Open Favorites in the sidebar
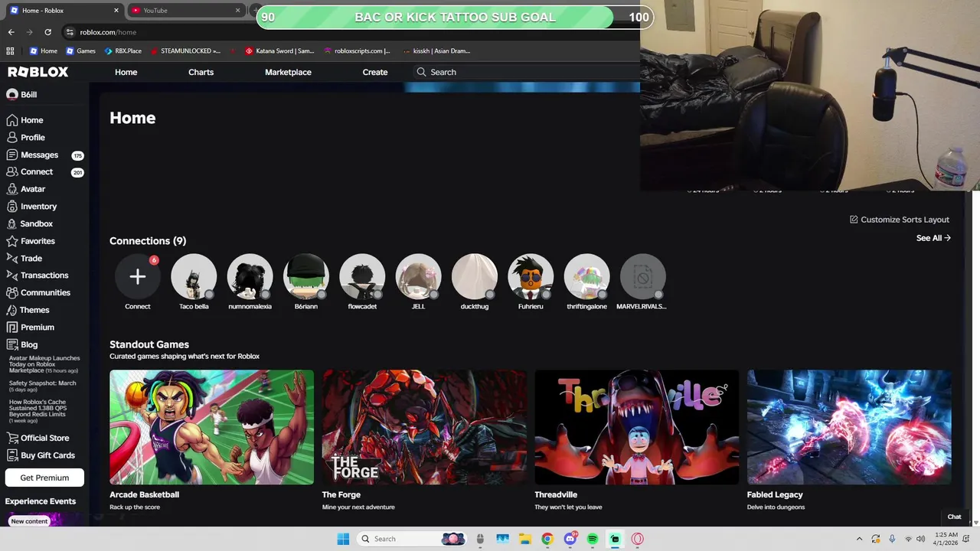The image size is (980, 551). (x=30, y=241)
